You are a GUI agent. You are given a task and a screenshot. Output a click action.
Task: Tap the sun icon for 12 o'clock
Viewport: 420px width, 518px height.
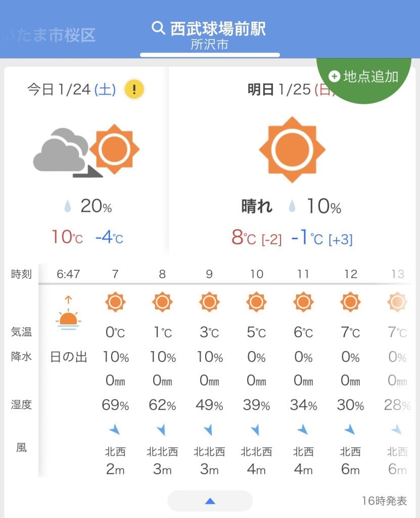(x=350, y=302)
